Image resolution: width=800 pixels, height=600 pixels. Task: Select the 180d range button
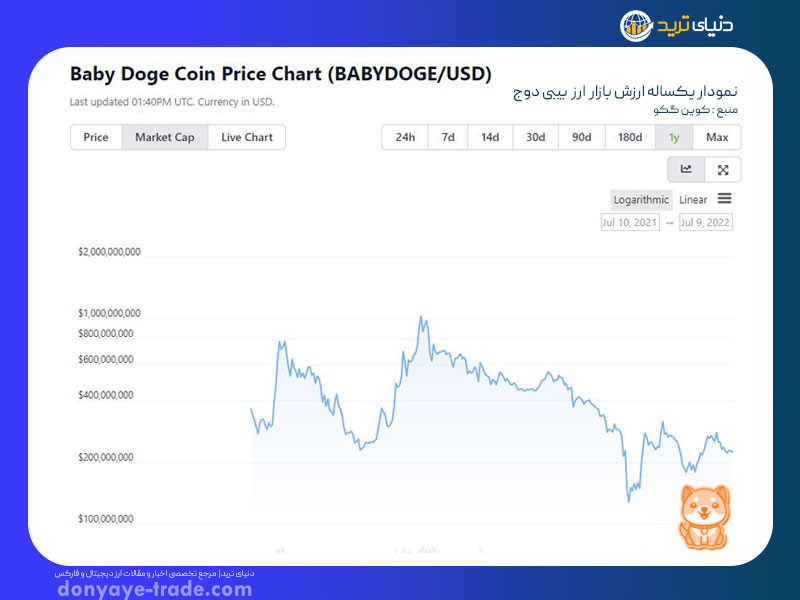pyautogui.click(x=630, y=137)
